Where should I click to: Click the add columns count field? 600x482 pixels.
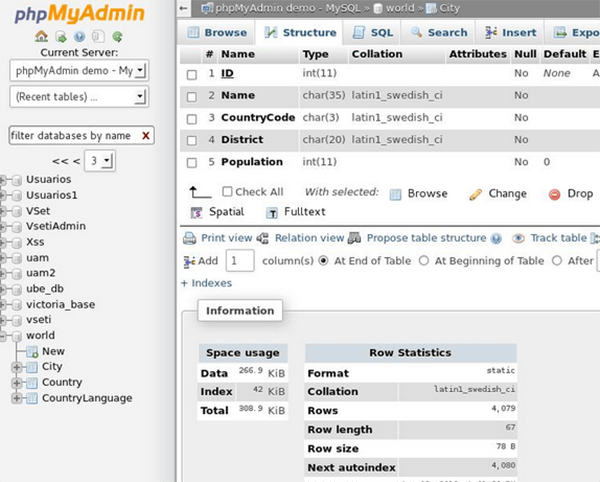[x=240, y=261]
